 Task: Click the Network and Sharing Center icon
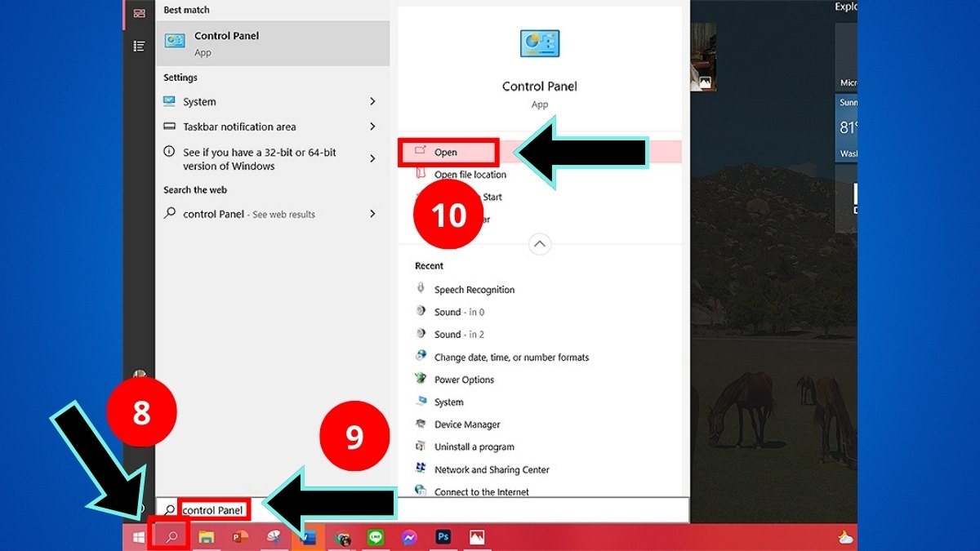421,469
